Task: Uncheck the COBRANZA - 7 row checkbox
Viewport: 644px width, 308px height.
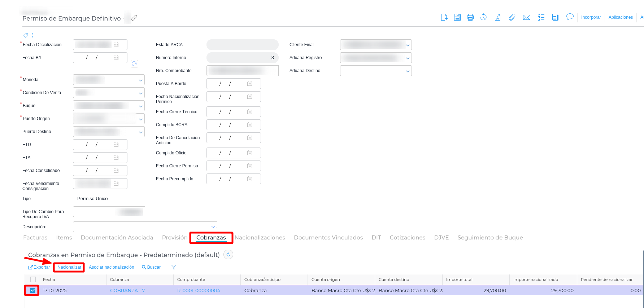Action: point(33,290)
